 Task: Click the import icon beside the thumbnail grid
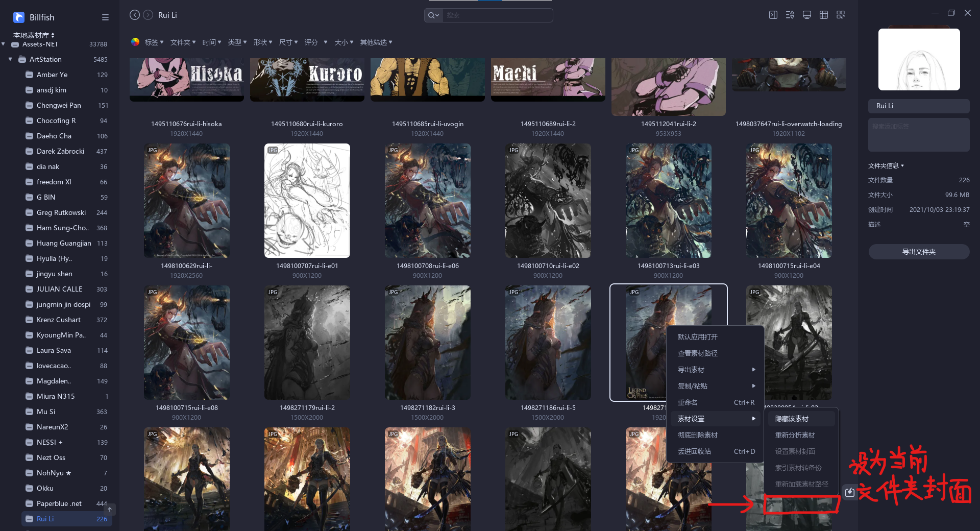pos(850,492)
